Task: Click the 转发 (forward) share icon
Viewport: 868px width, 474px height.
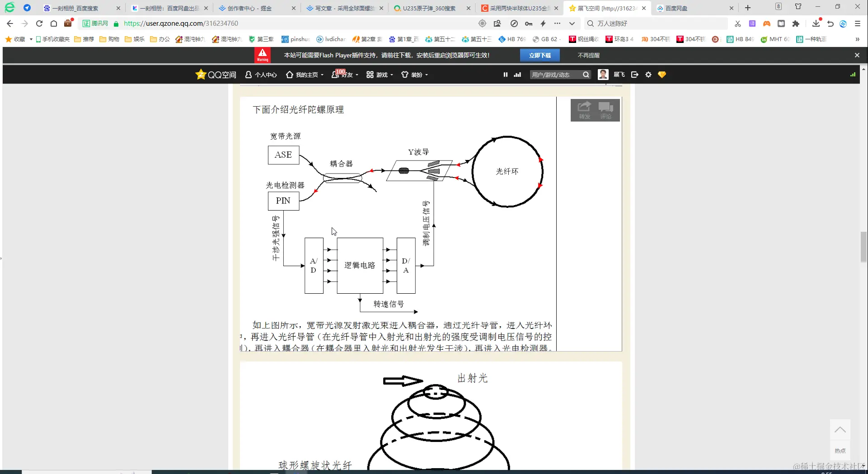Action: coord(583,110)
